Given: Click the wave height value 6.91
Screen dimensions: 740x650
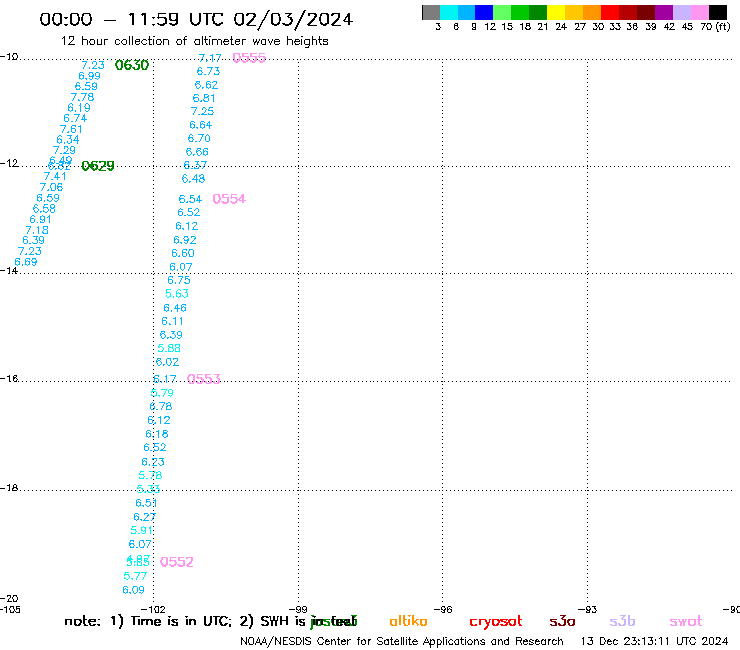Looking at the screenshot, I should [x=41, y=219].
